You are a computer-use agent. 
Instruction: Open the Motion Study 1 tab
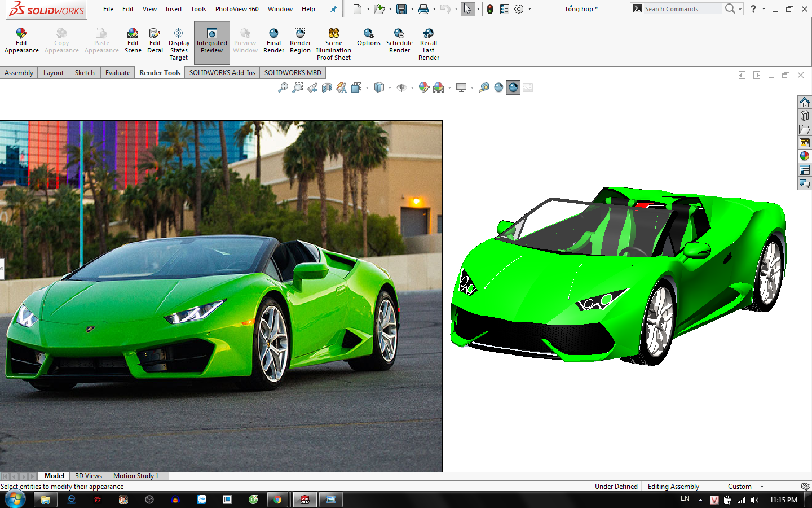(x=136, y=476)
